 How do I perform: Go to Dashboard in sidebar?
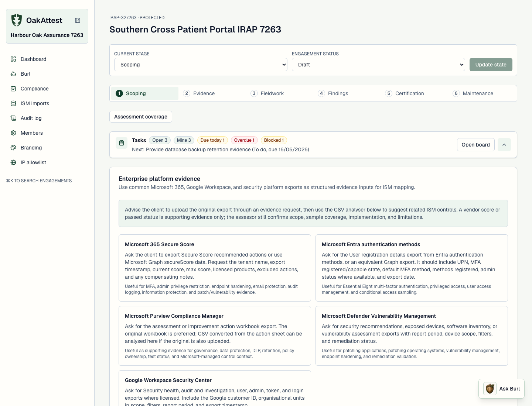[x=47, y=59]
